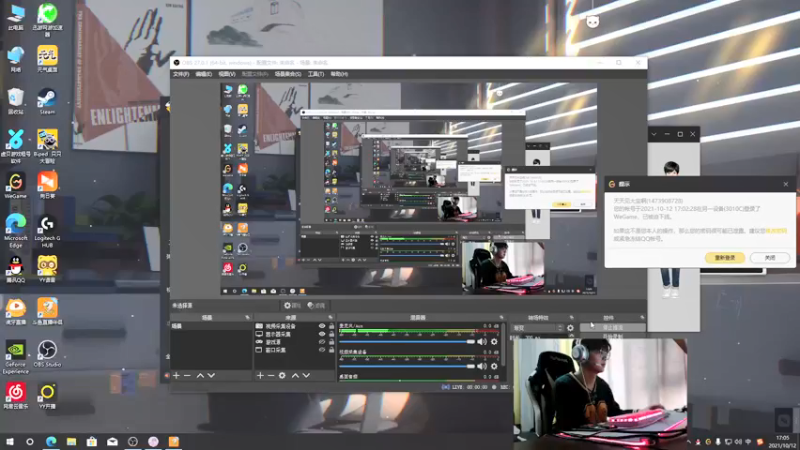Screen dimensions: 800x450
Task: Follow the yellow 修改密码 link
Action: coord(776,231)
